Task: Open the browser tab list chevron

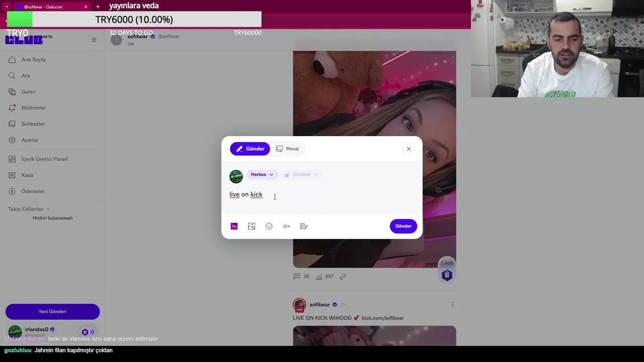Action: [x=7, y=7]
